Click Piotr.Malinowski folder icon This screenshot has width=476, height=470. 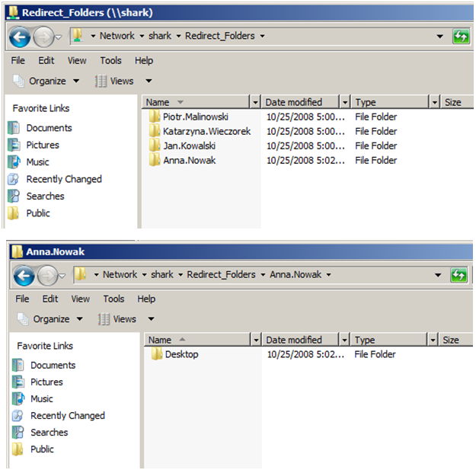click(155, 117)
